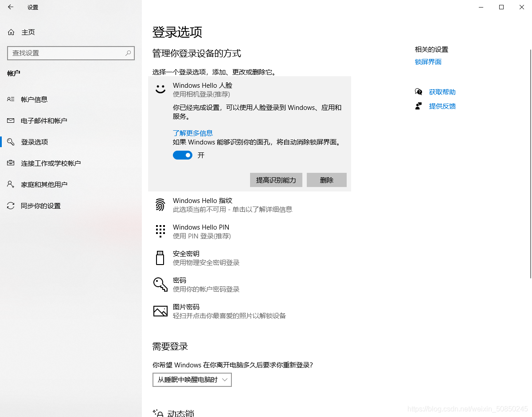Click the 提高识别能力 button
532x417 pixels.
pos(276,180)
